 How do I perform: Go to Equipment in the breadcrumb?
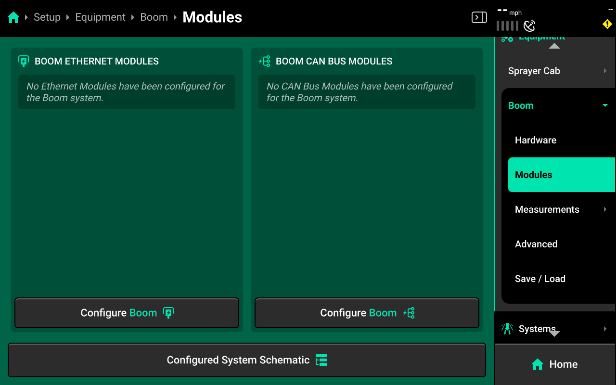click(100, 17)
